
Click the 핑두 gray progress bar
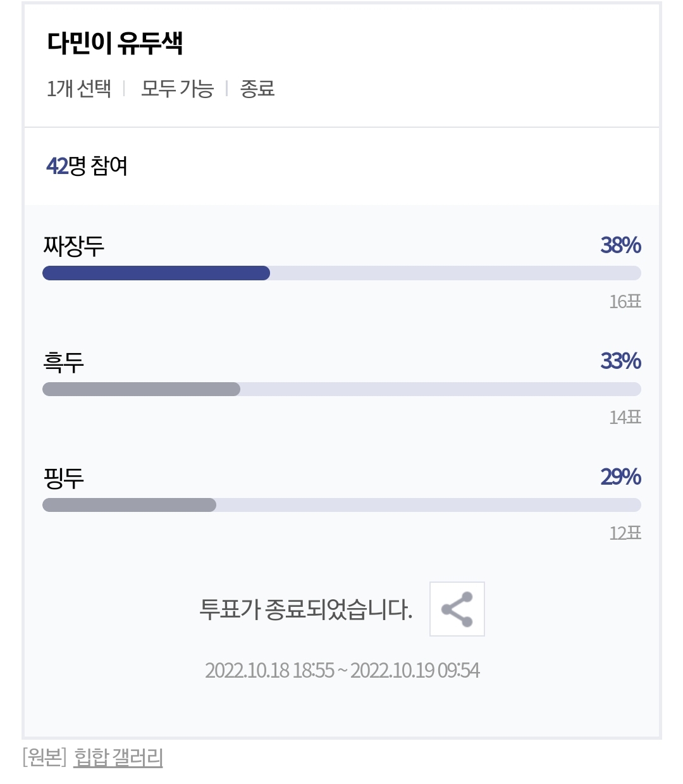pyautogui.click(x=129, y=505)
